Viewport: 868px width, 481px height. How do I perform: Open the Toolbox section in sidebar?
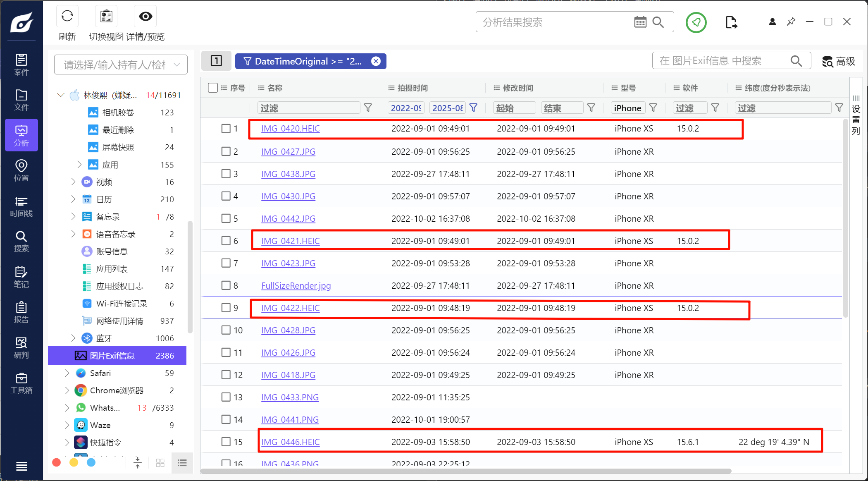[x=21, y=383]
